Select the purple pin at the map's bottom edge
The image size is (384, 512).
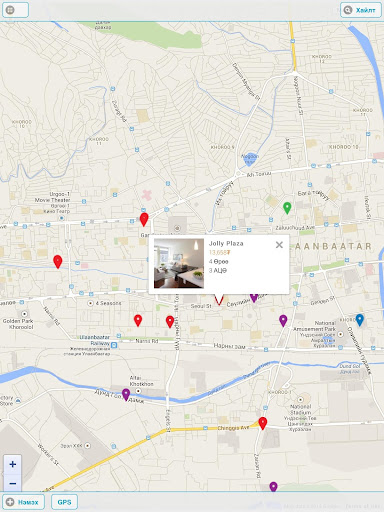(273, 486)
